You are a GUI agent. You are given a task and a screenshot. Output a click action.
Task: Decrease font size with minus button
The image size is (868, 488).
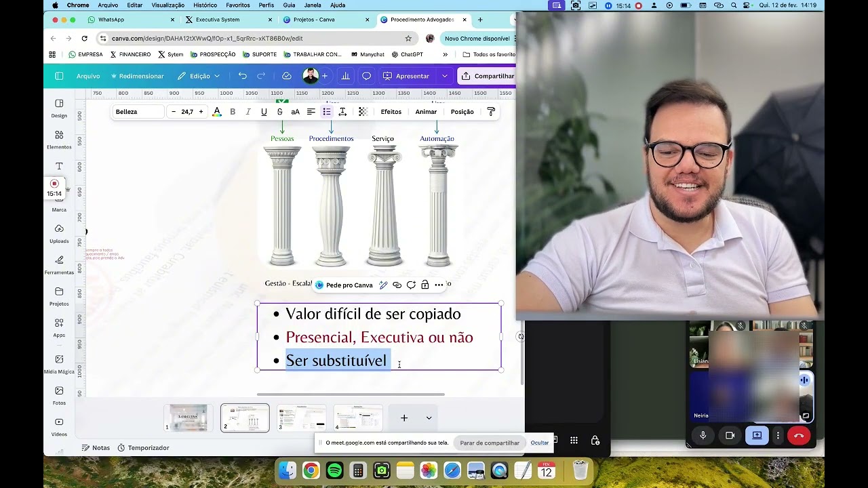point(174,112)
